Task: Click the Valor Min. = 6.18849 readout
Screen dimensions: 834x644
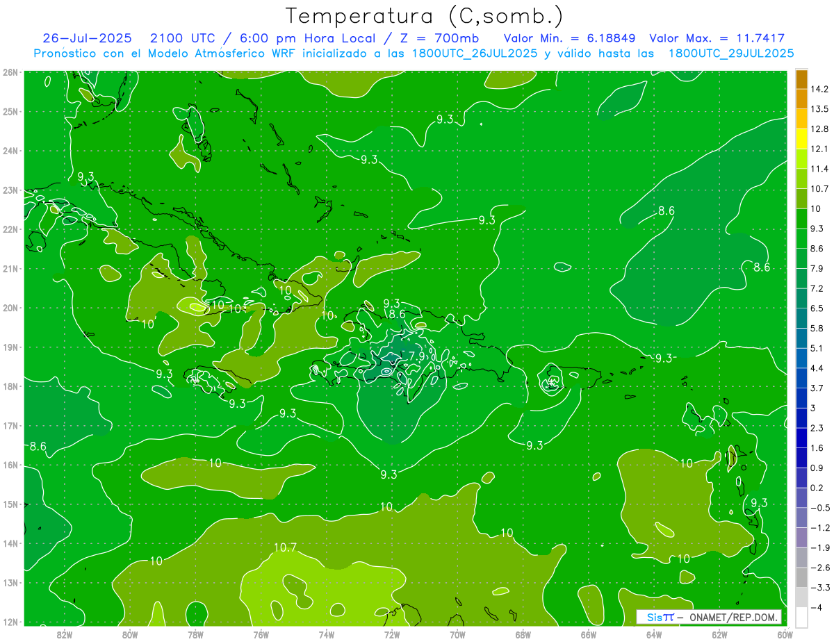Action: (571, 38)
